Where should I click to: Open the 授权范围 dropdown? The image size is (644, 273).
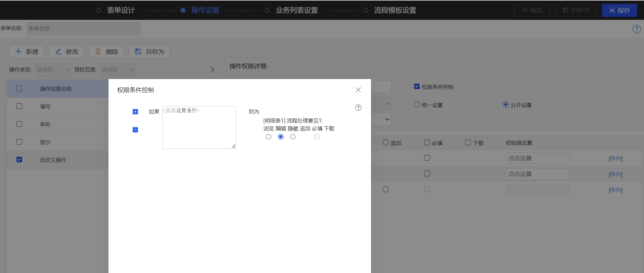(118, 70)
